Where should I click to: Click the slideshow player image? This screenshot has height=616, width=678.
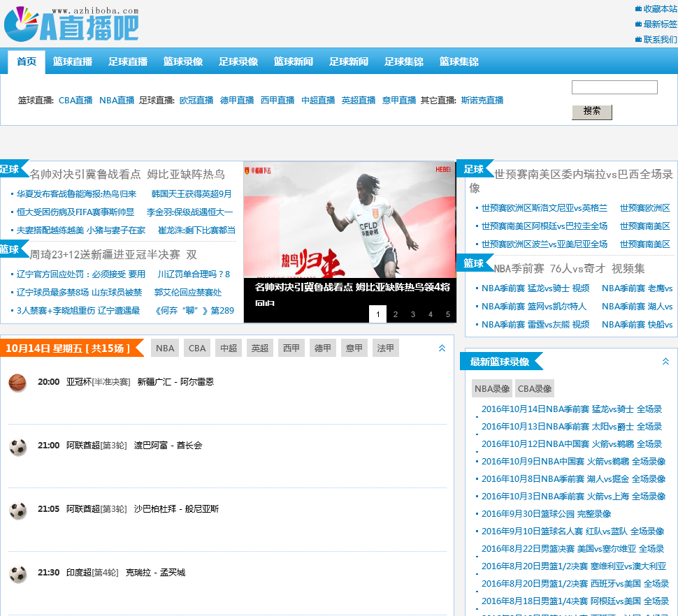(349, 219)
